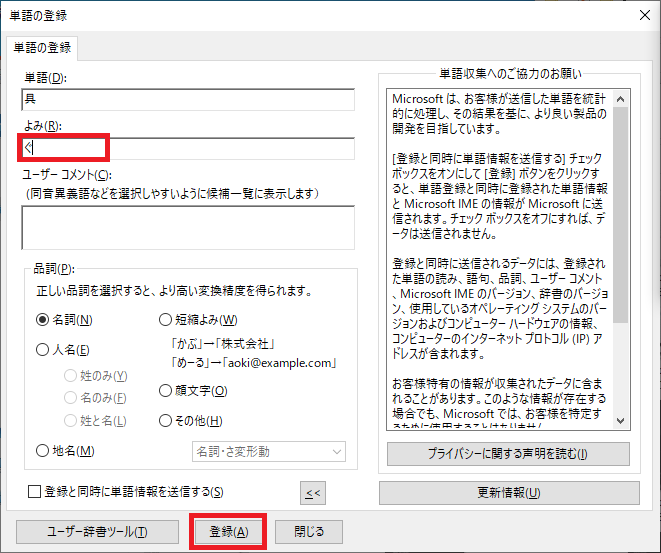Click the 更新情報(U) button
Image resolution: width=661 pixels, height=553 pixels.
[509, 493]
